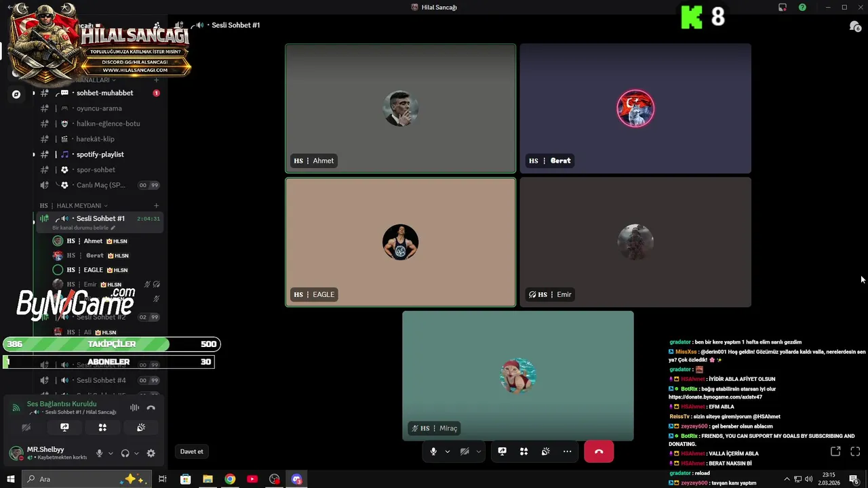Show hidden system tray icons
Screen dimensions: 868x488
pos(787,479)
